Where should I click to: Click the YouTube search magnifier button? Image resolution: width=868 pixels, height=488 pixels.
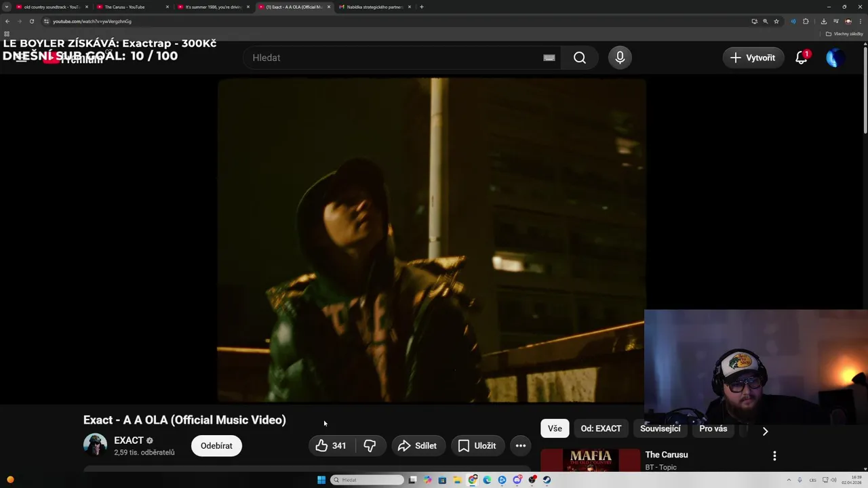pos(580,58)
